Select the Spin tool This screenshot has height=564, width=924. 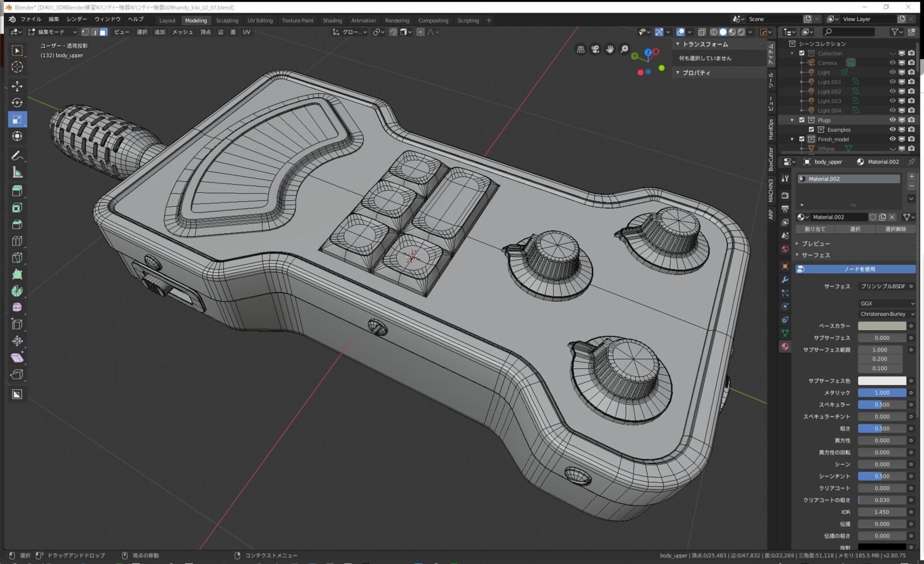click(17, 291)
